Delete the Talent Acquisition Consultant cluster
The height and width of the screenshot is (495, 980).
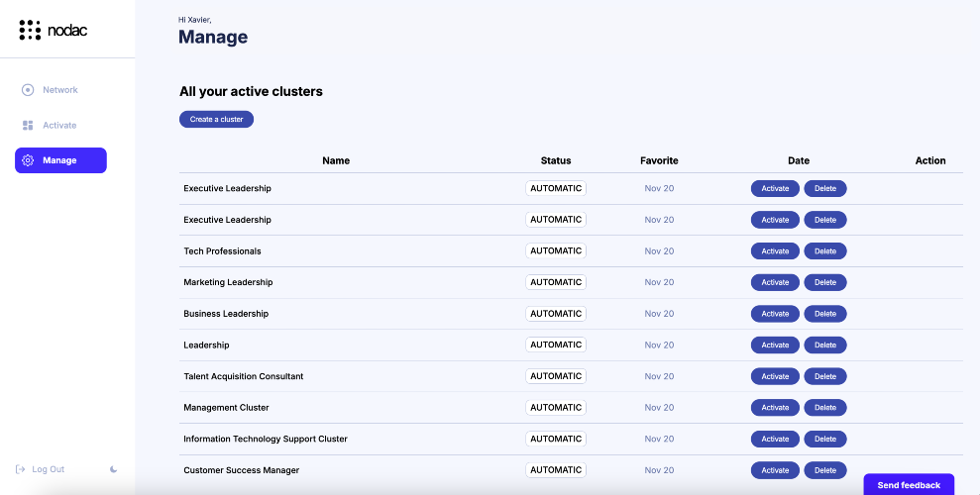pos(825,376)
